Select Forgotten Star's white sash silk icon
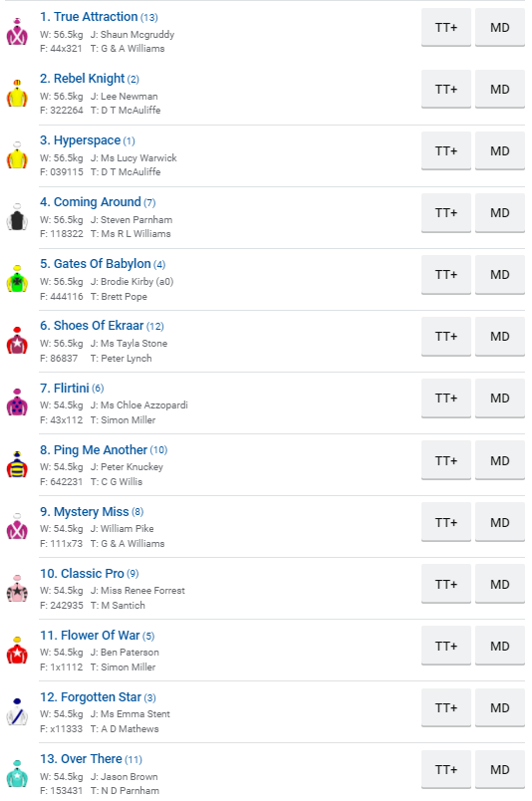This screenshot has width=532, height=801. (x=17, y=712)
